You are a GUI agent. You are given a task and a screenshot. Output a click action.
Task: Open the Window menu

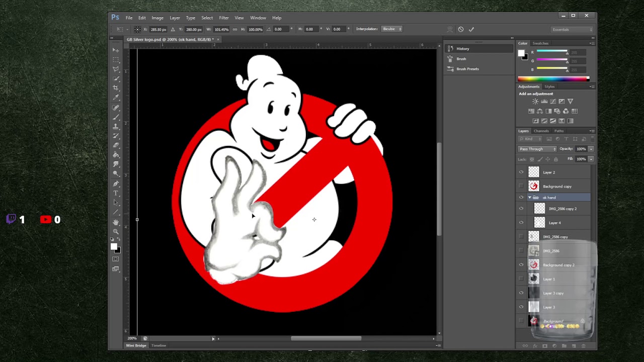point(258,18)
